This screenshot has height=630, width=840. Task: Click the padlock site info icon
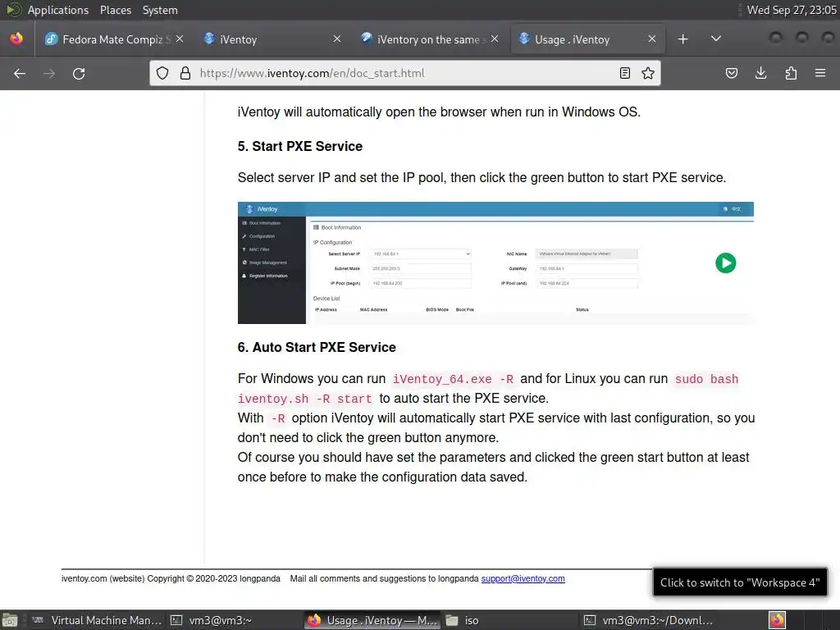pos(185,73)
